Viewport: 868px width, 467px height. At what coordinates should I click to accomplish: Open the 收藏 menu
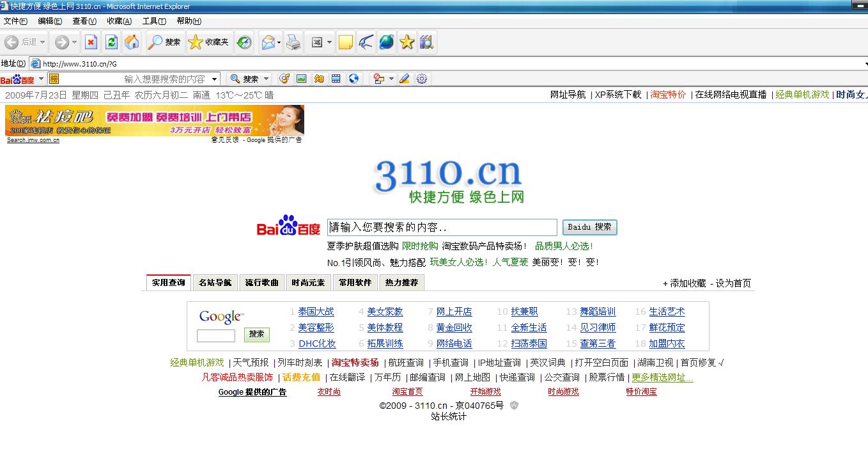click(120, 21)
